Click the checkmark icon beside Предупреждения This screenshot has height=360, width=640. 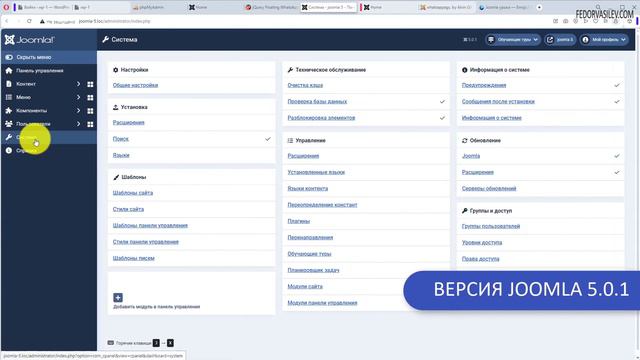coord(617,85)
